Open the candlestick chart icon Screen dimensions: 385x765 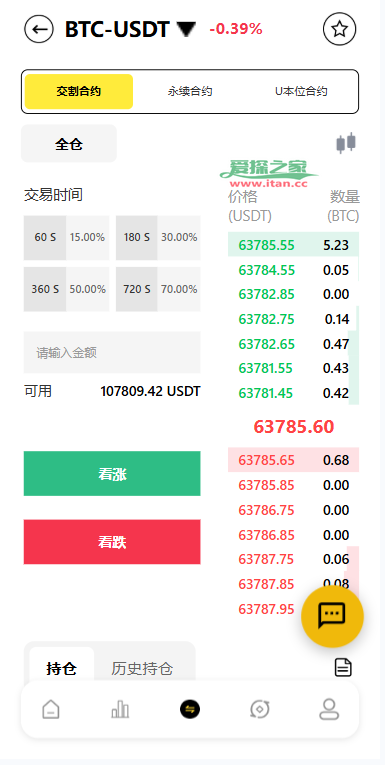click(346, 143)
